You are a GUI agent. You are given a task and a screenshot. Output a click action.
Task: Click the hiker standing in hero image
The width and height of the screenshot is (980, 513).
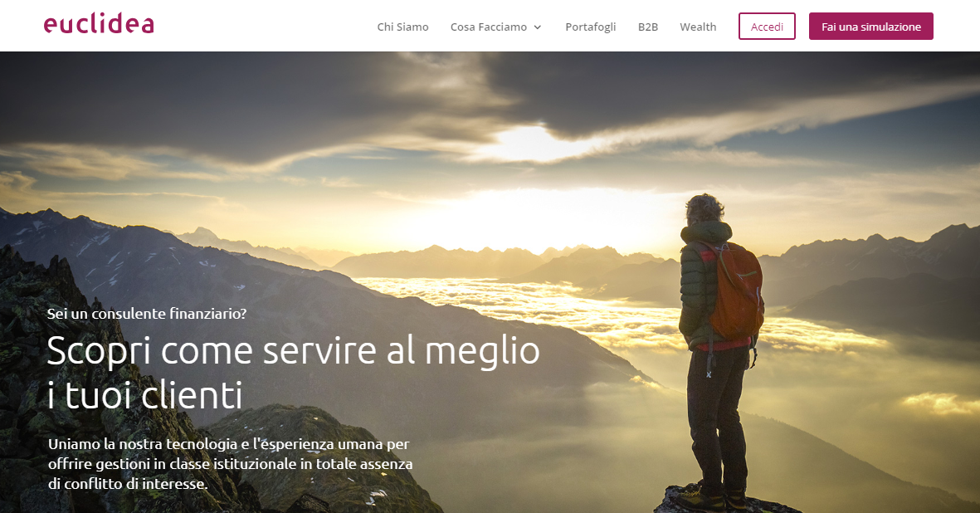pos(719,350)
